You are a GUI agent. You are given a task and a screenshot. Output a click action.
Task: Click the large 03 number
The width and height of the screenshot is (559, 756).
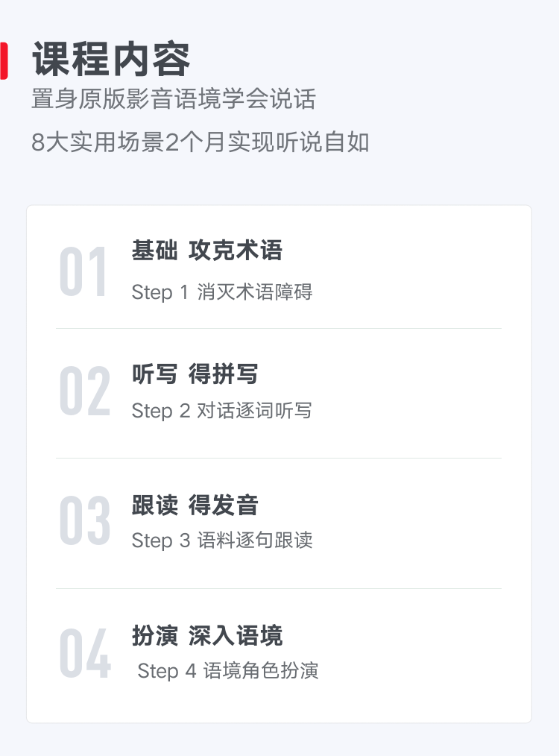click(x=85, y=520)
